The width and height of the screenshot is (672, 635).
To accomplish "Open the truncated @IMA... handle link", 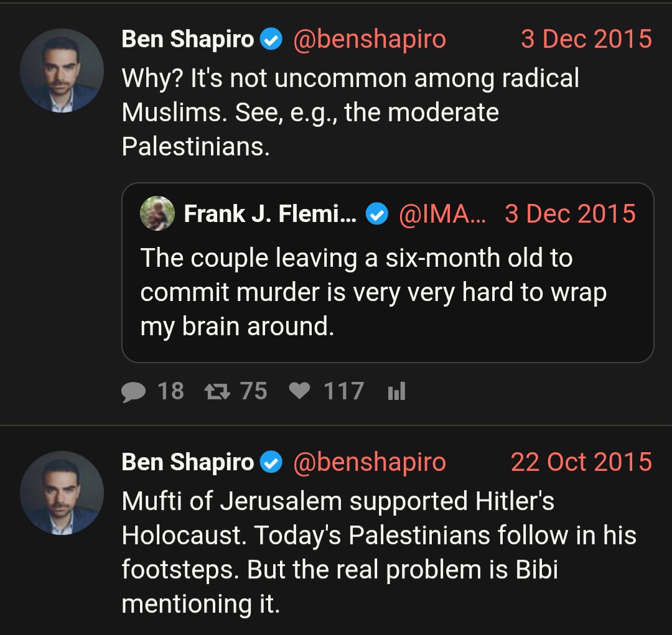I will coord(442,214).
